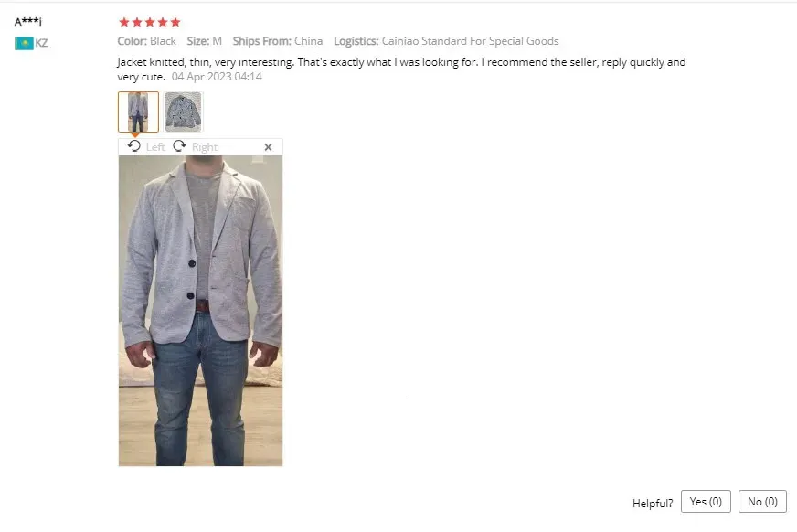The height and width of the screenshot is (532, 797).
Task: Click the 'Color: Black' attribute
Action: click(146, 41)
